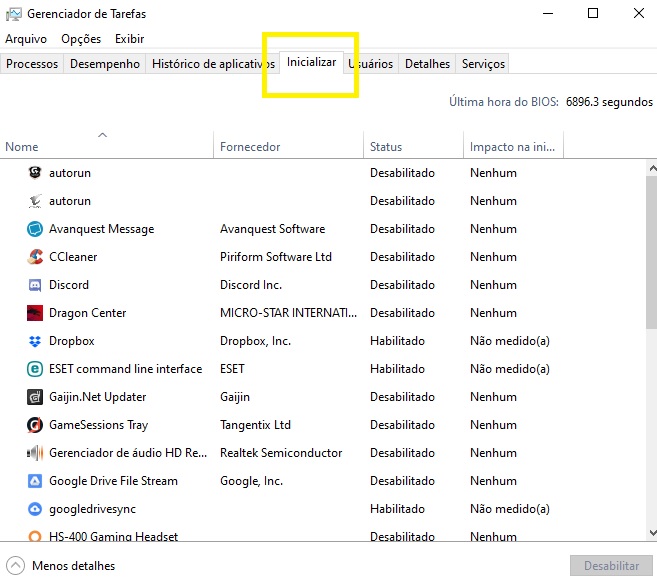Click the Dropbox, Inc. publisher cell

[x=255, y=341]
